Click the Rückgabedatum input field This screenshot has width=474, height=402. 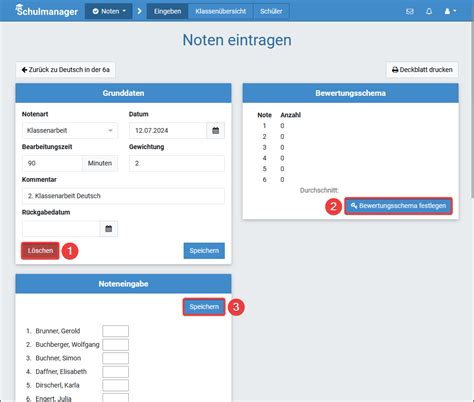(x=61, y=229)
